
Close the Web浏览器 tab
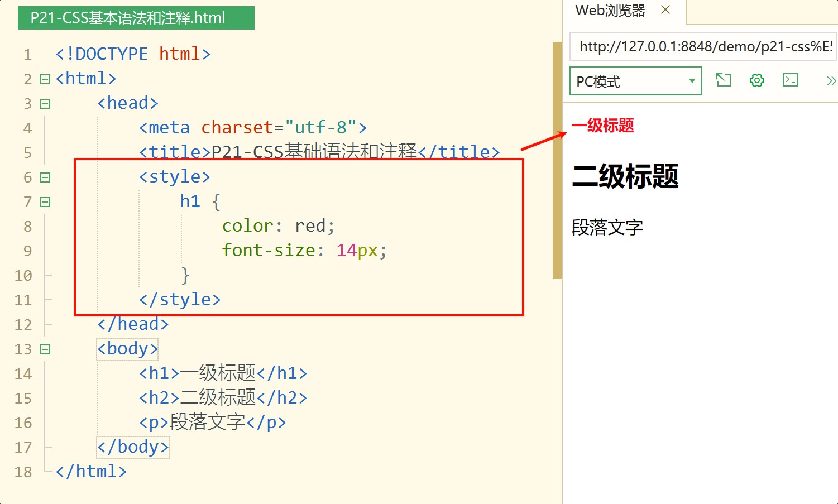[x=665, y=9]
